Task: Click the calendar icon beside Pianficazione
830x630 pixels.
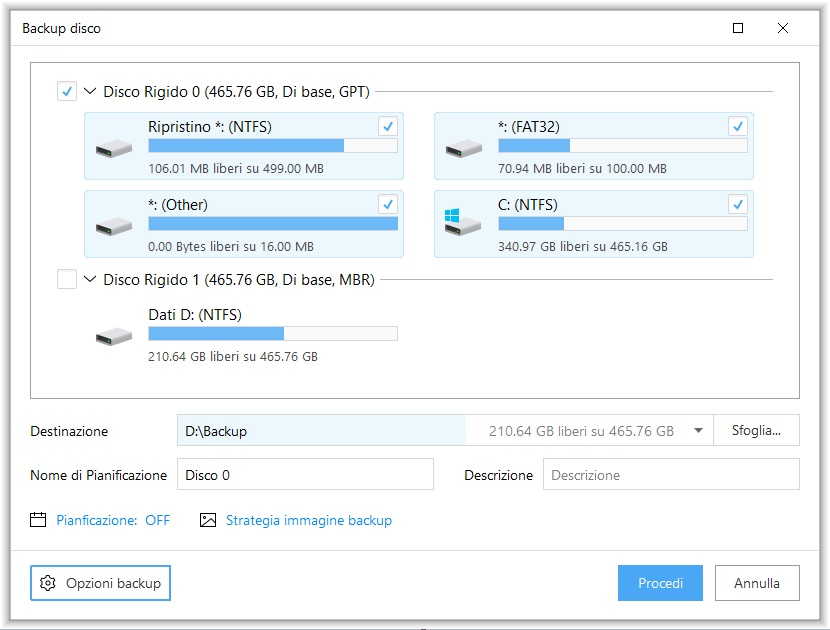Action: click(39, 520)
